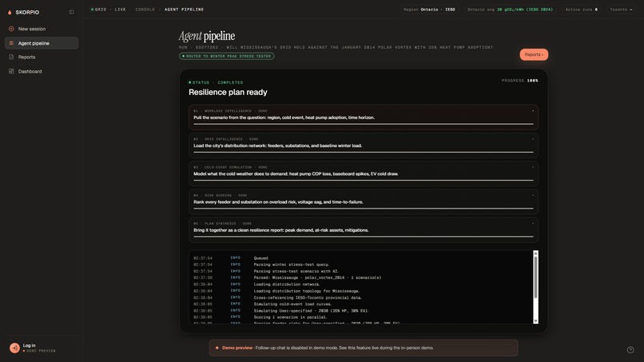This screenshot has width=644, height=362.
Task: Click the Log in link in sidebar
Action: pyautogui.click(x=29, y=345)
